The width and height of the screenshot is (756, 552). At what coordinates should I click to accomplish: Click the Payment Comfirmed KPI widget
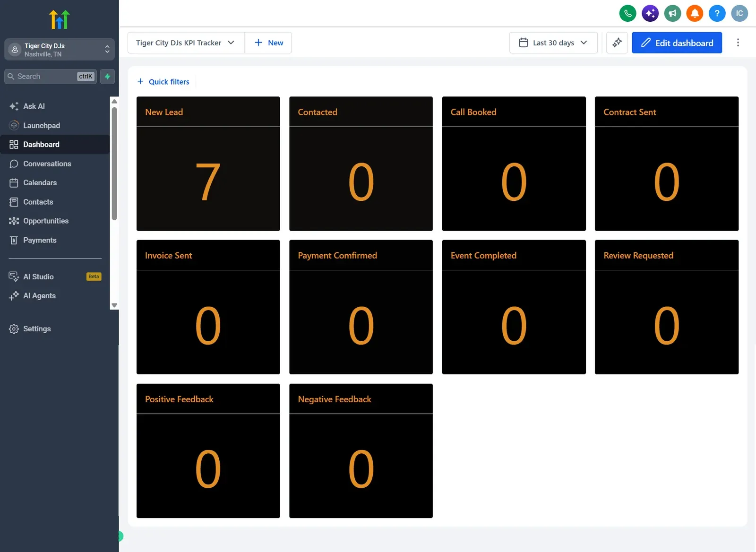(361, 307)
